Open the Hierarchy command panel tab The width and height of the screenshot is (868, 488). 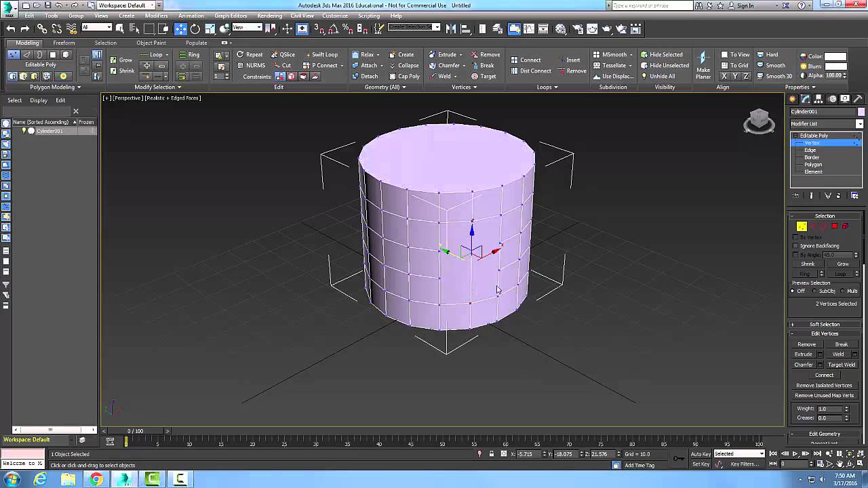pos(819,99)
